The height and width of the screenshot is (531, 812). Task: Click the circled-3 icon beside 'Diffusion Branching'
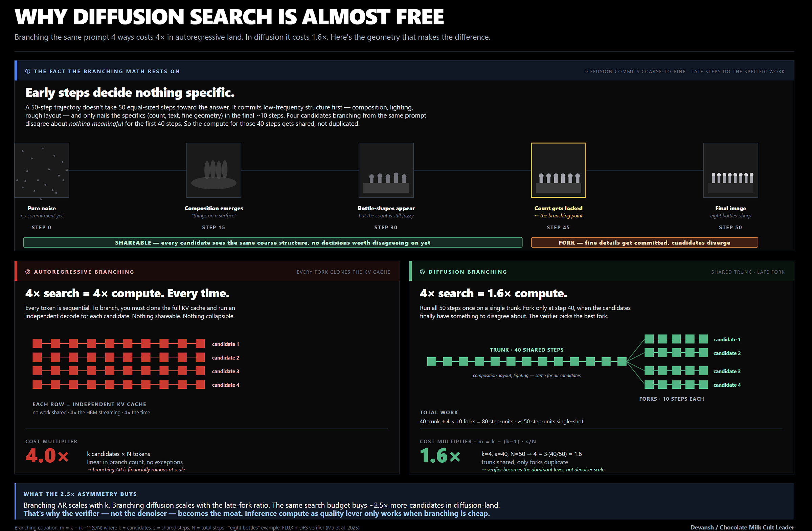coord(422,272)
